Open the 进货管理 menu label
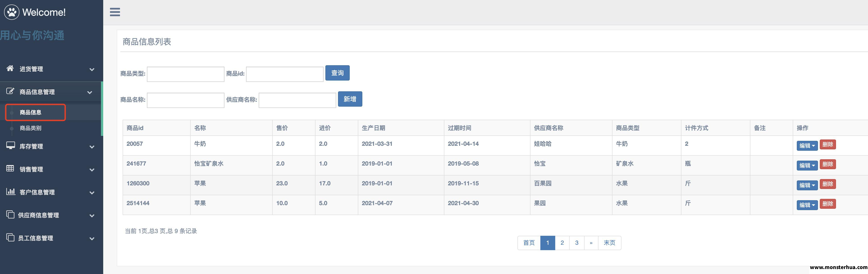The image size is (868, 274). (x=31, y=69)
